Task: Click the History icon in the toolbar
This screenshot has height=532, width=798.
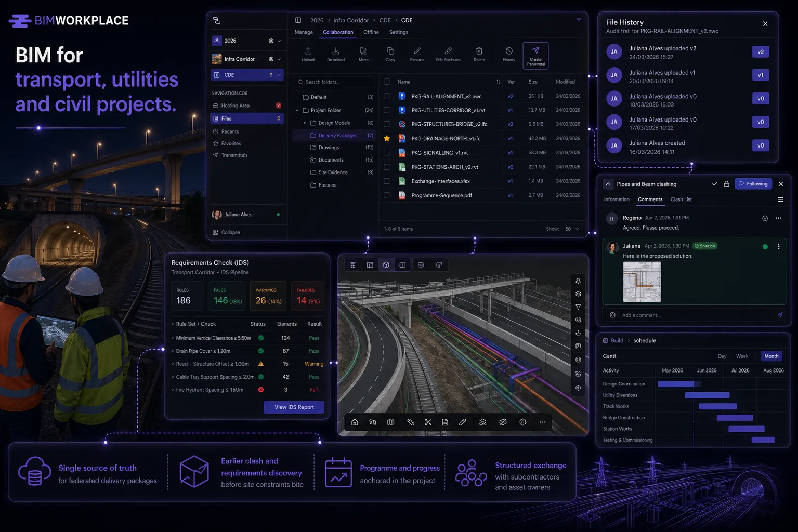Action: point(509,51)
